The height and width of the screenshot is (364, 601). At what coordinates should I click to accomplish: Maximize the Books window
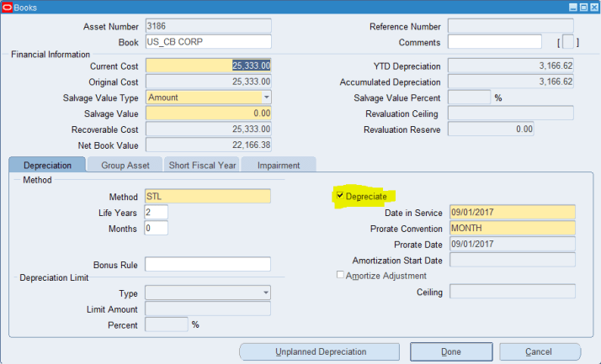[582, 7]
